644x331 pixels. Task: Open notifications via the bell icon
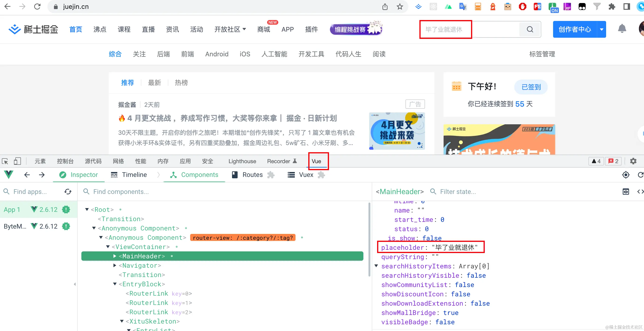tap(622, 29)
